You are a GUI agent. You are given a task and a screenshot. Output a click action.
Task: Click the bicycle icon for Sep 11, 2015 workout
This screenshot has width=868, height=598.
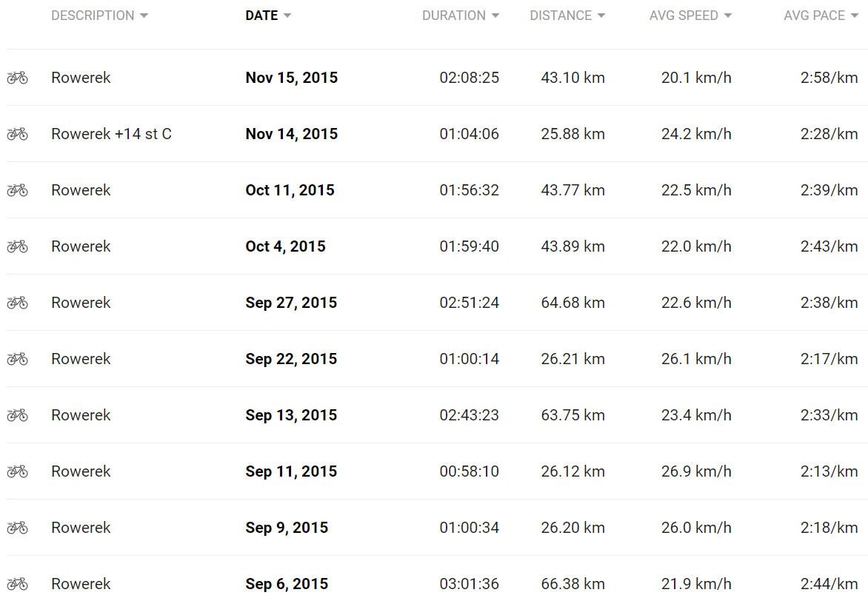point(17,471)
